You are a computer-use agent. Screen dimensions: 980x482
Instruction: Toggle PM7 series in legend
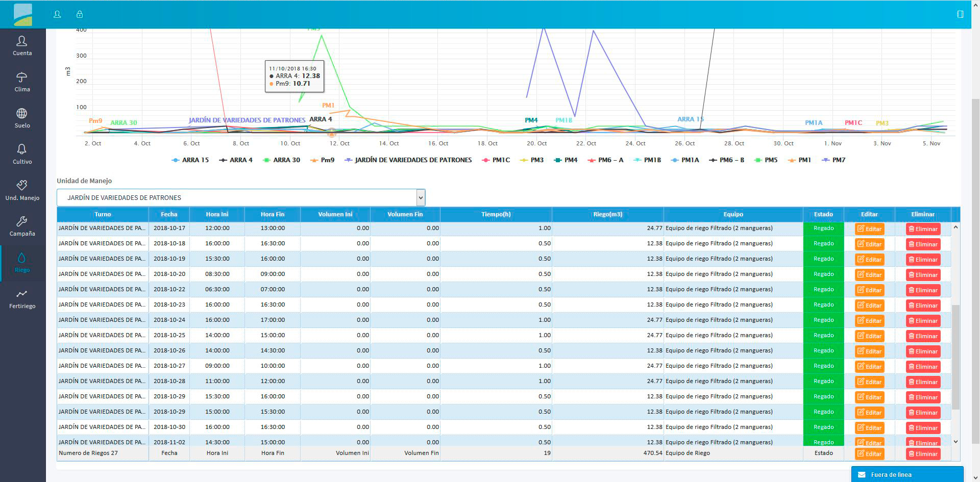pos(834,160)
